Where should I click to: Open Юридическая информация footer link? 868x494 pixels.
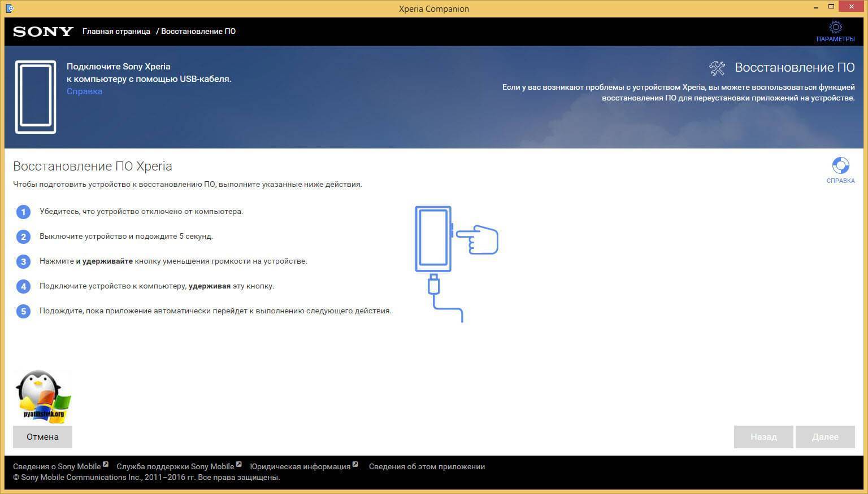click(300, 466)
